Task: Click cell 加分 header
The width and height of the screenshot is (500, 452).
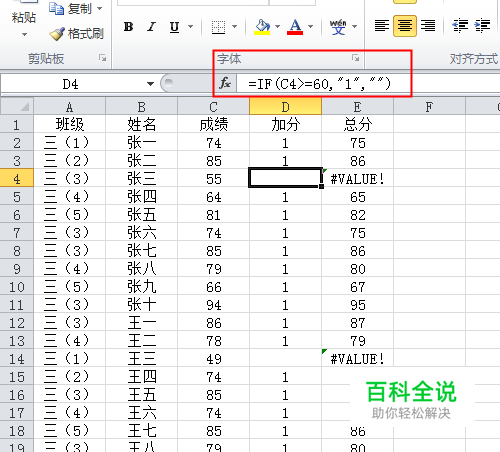Action: tap(285, 124)
